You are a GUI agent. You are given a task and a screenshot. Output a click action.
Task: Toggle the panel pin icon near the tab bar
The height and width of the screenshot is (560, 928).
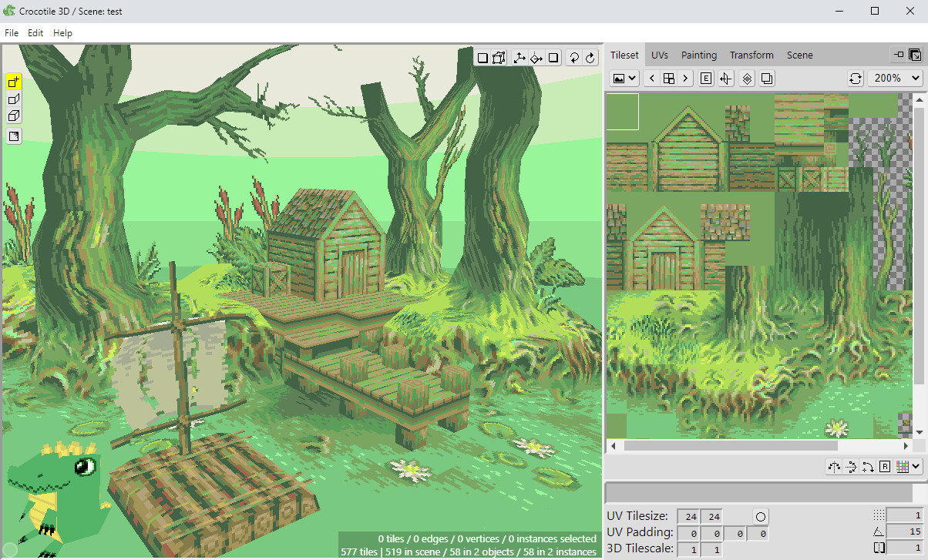(899, 55)
